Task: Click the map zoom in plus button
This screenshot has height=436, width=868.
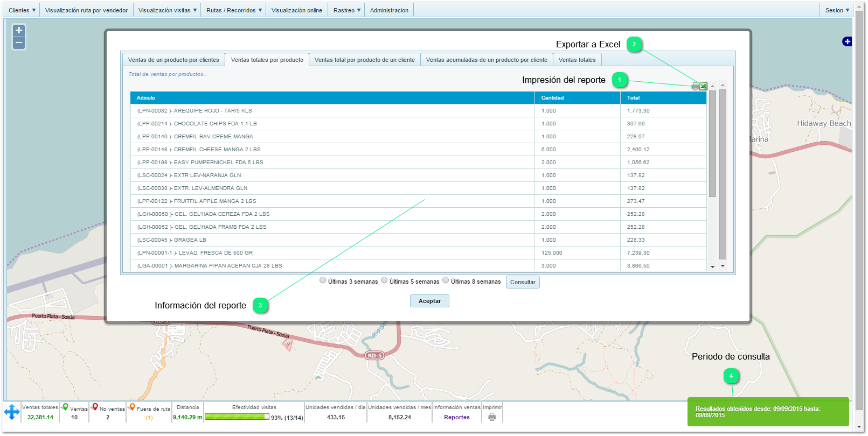Action: pyautogui.click(x=19, y=31)
